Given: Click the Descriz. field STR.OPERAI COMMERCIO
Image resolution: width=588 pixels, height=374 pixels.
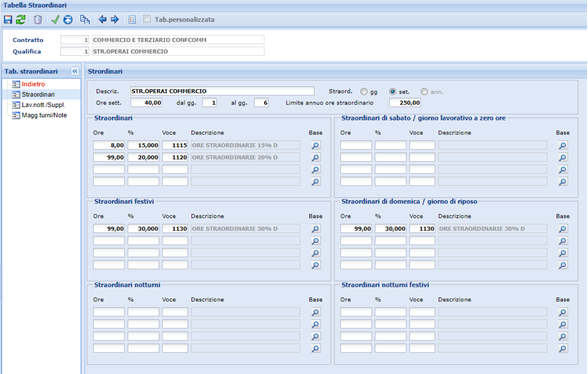Looking at the screenshot, I should [222, 91].
